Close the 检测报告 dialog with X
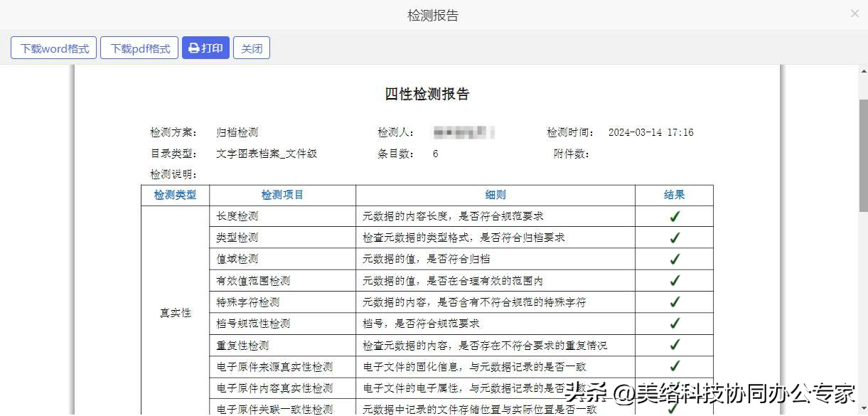Image resolution: width=868 pixels, height=416 pixels. [x=854, y=14]
